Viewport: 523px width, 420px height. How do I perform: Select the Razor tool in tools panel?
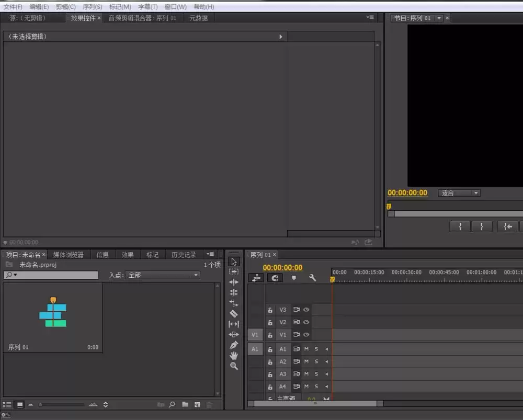tap(234, 314)
